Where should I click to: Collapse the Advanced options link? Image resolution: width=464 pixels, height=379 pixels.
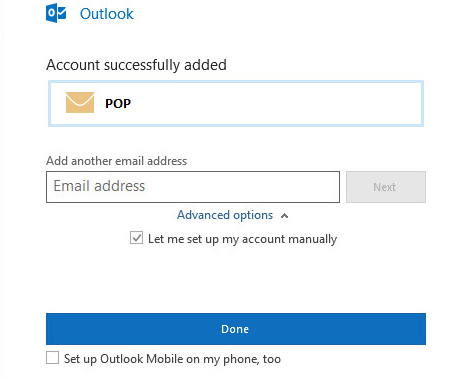pyautogui.click(x=225, y=215)
